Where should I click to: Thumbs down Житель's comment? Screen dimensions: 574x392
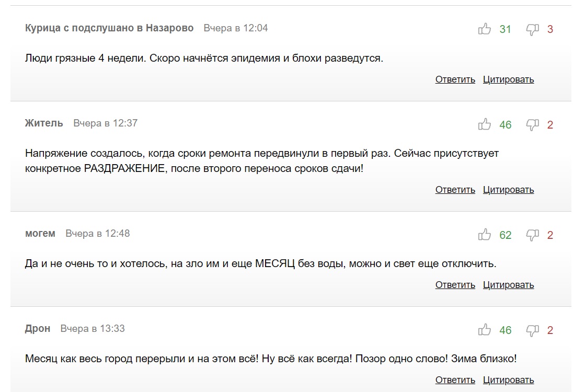pos(533,125)
